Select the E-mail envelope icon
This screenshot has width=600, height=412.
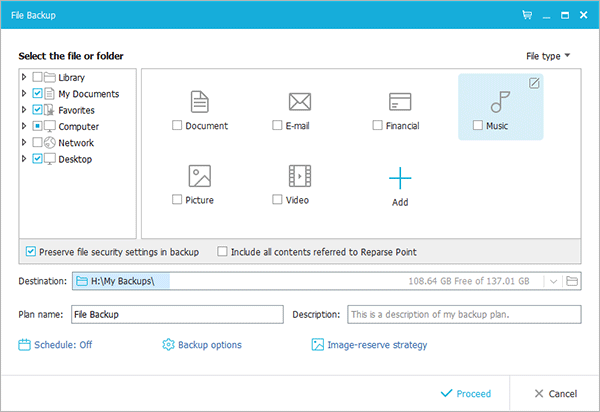coord(299,102)
